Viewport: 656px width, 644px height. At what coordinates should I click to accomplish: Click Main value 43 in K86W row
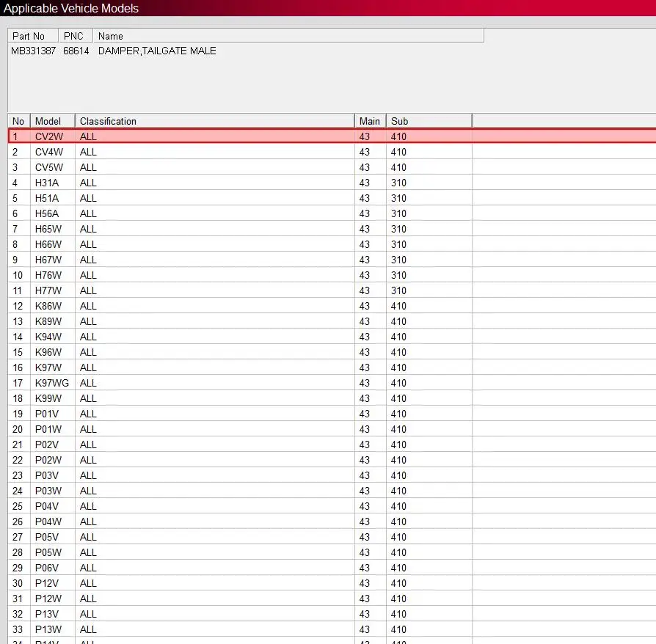365,306
